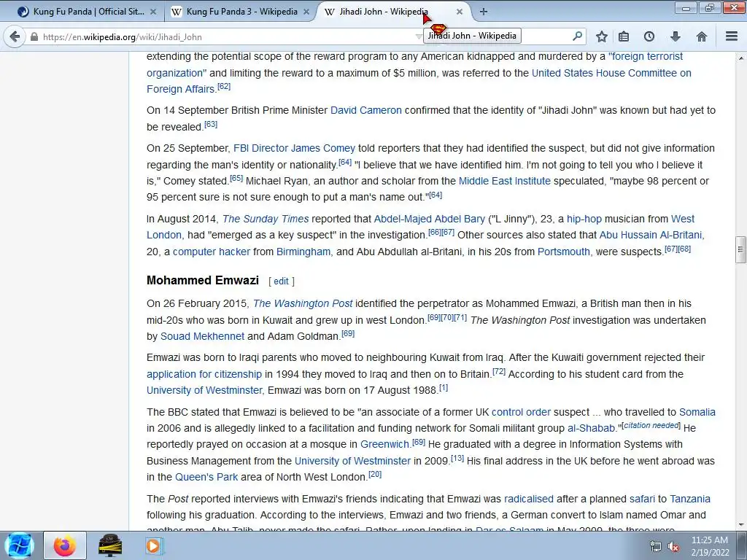Follow the Souad Mekhennet link
The image size is (747, 560).
tap(202, 336)
